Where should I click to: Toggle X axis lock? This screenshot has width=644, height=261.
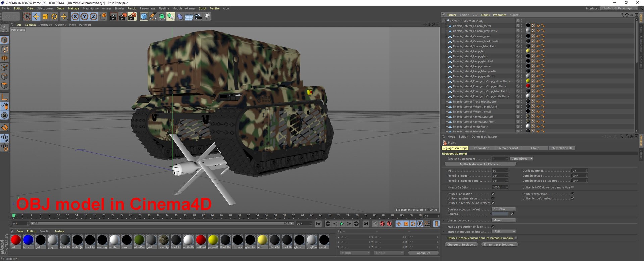[x=75, y=16]
